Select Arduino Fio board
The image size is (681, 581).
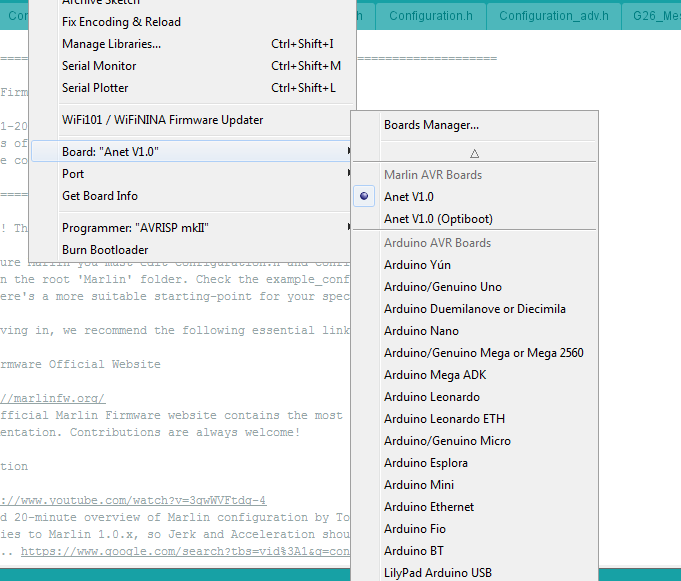[474, 529]
